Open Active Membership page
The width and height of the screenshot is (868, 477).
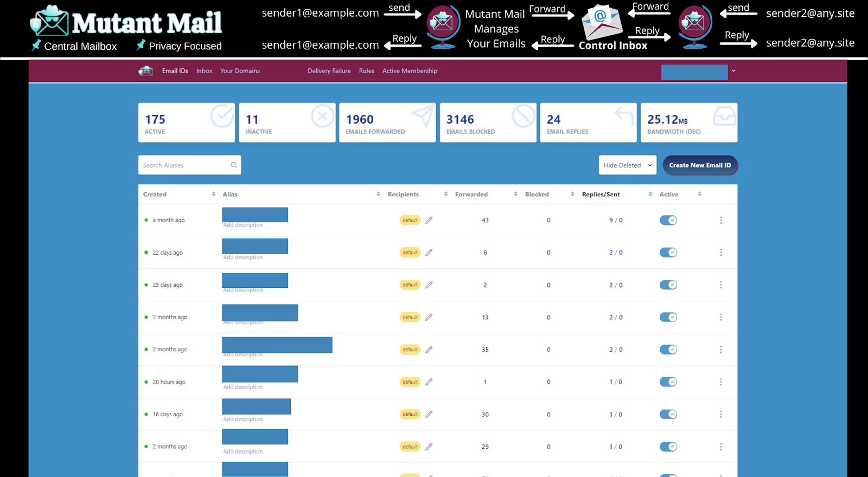click(x=410, y=71)
